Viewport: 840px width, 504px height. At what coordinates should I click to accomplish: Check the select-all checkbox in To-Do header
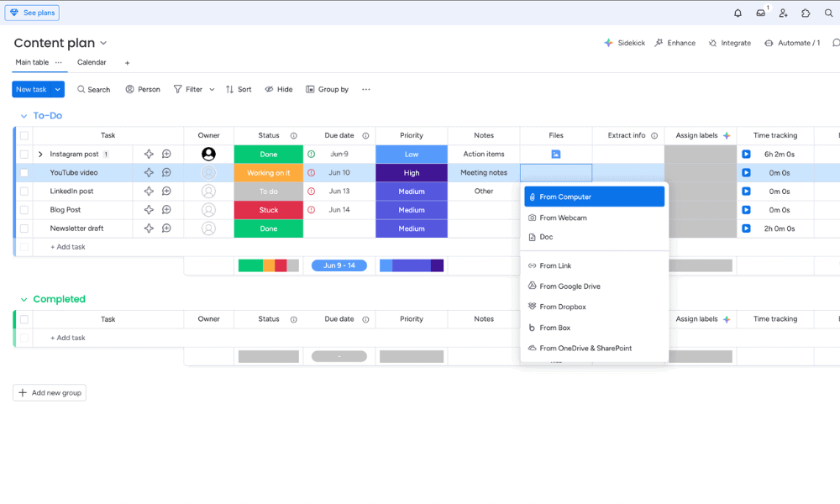point(24,135)
